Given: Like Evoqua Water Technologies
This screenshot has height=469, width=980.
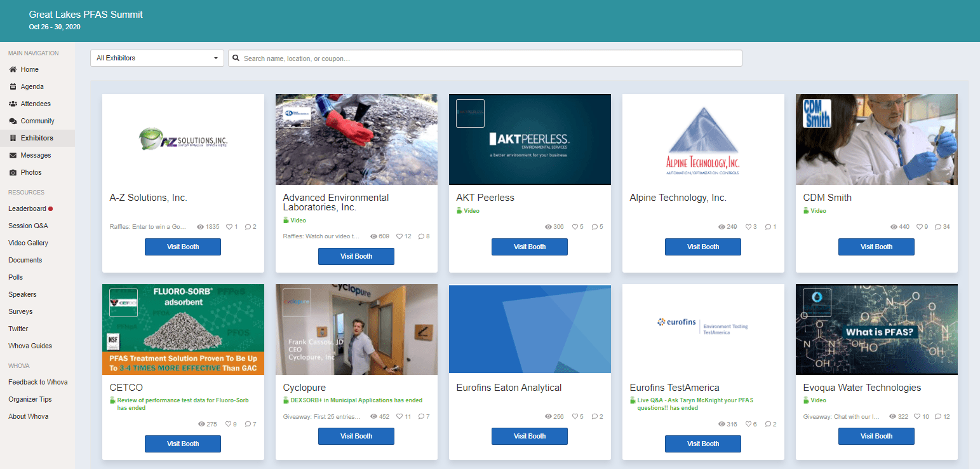Looking at the screenshot, I should tap(917, 417).
